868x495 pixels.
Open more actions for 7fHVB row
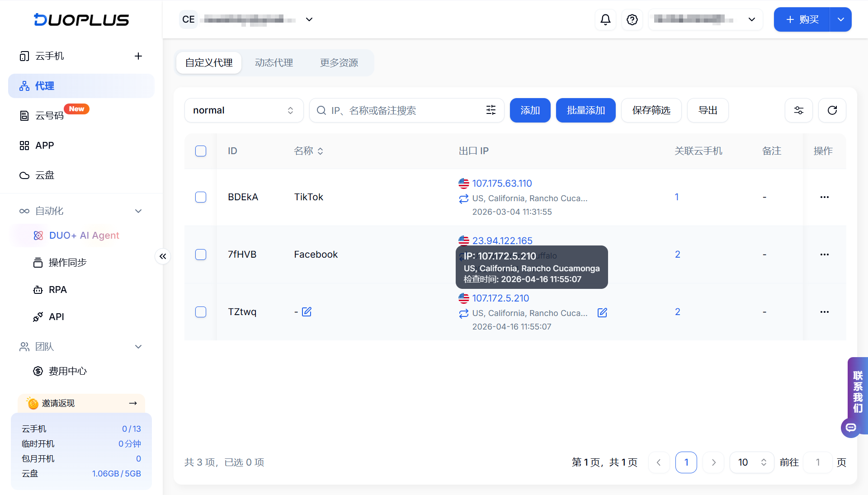click(x=825, y=255)
